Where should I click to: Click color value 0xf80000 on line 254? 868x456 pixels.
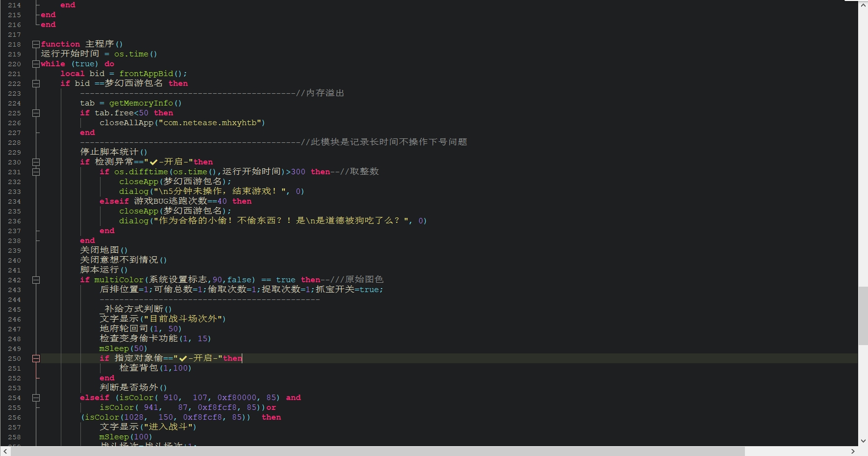pos(237,398)
